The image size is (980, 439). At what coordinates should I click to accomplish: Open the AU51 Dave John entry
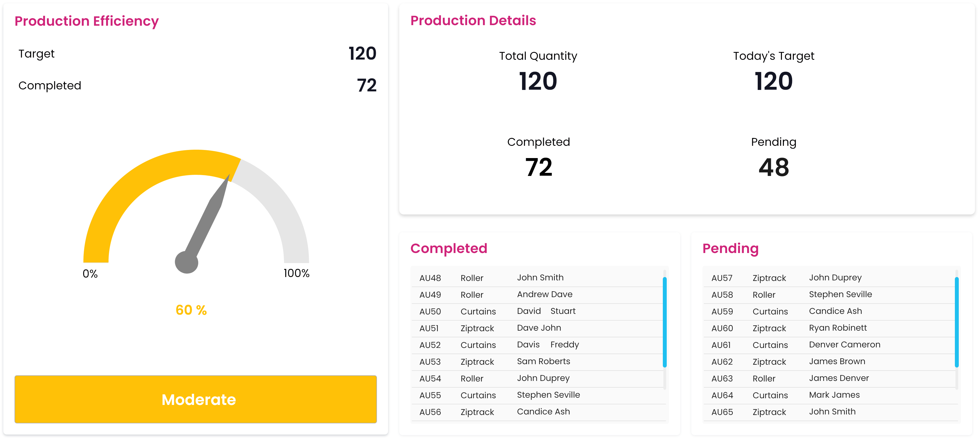pyautogui.click(x=538, y=328)
